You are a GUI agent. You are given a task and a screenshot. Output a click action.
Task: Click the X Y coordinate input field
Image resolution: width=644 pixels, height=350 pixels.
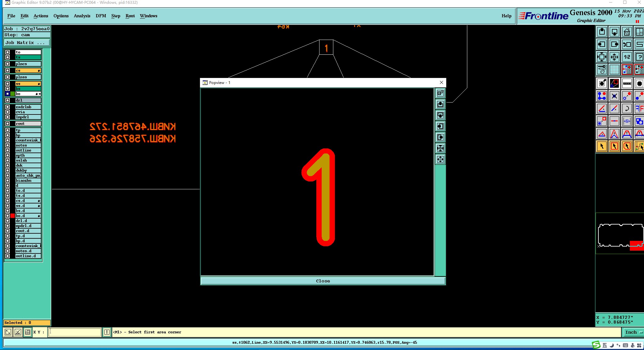(75, 332)
